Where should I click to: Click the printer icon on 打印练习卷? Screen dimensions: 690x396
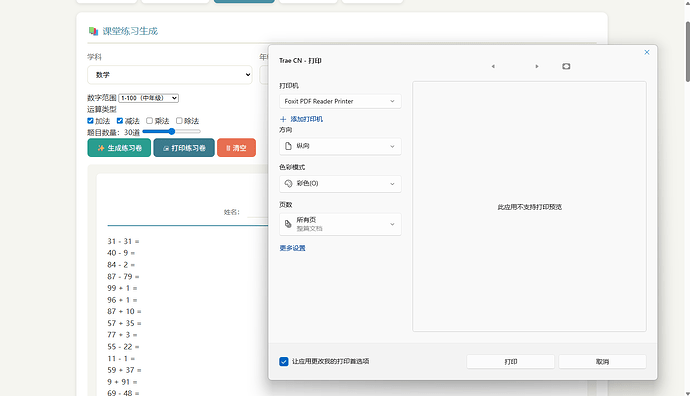tap(166, 149)
